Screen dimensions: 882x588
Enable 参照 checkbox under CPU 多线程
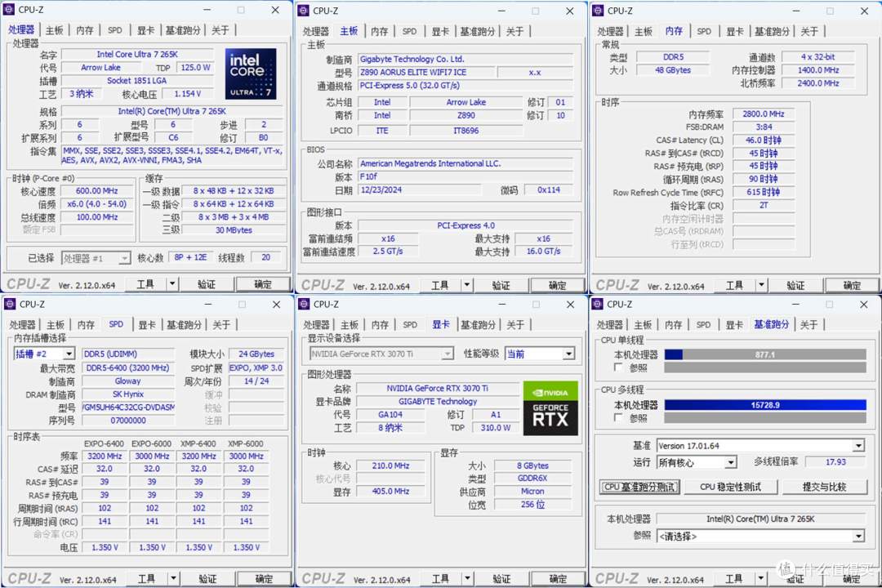click(x=618, y=417)
